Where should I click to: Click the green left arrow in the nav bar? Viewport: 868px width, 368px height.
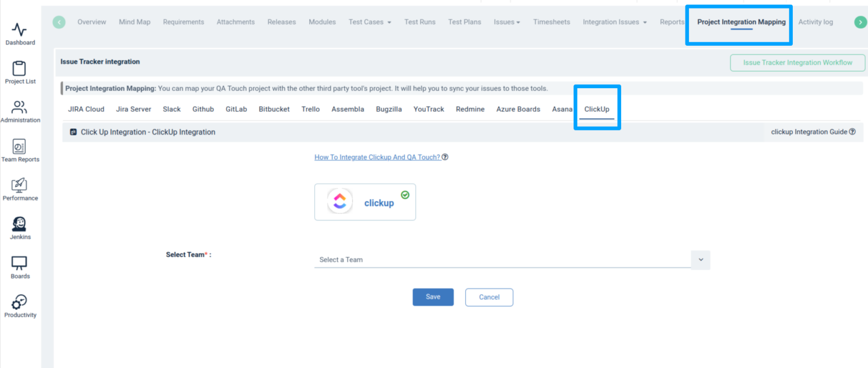[59, 22]
